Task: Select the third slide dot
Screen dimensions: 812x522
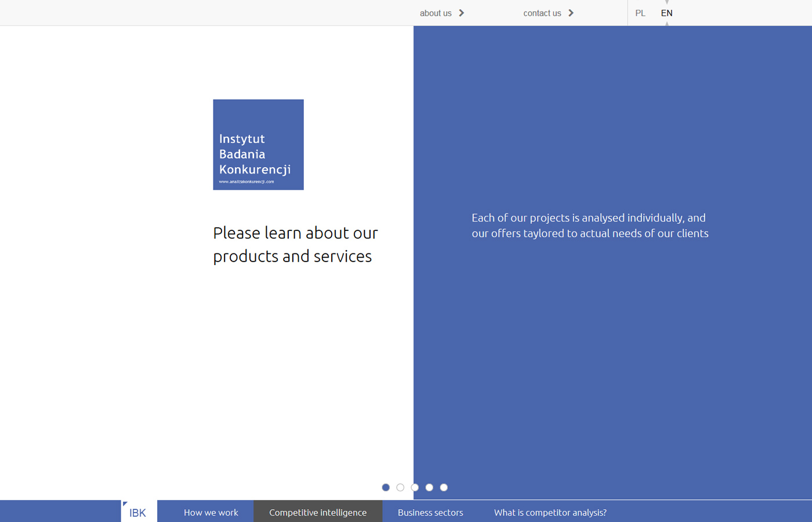Action: coord(415,487)
